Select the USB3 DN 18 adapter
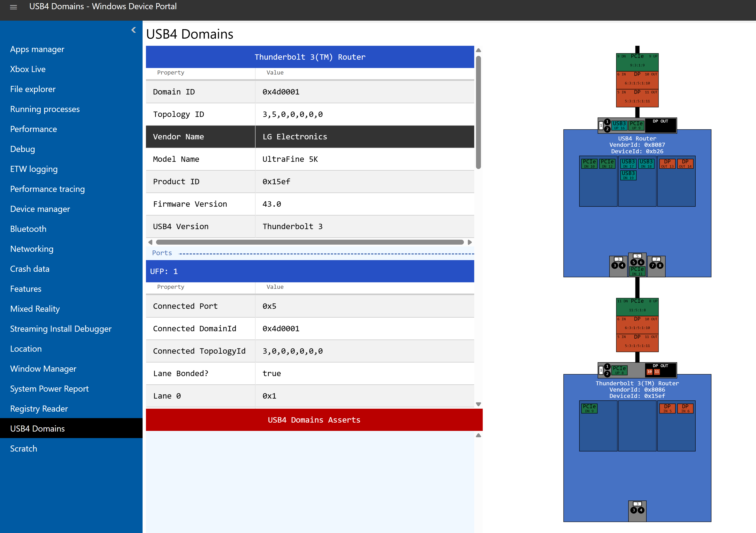This screenshot has width=756, height=533. tap(646, 164)
